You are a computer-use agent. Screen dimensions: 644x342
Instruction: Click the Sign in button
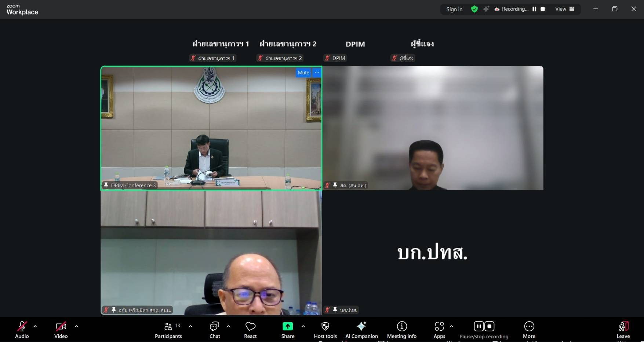pyautogui.click(x=454, y=9)
